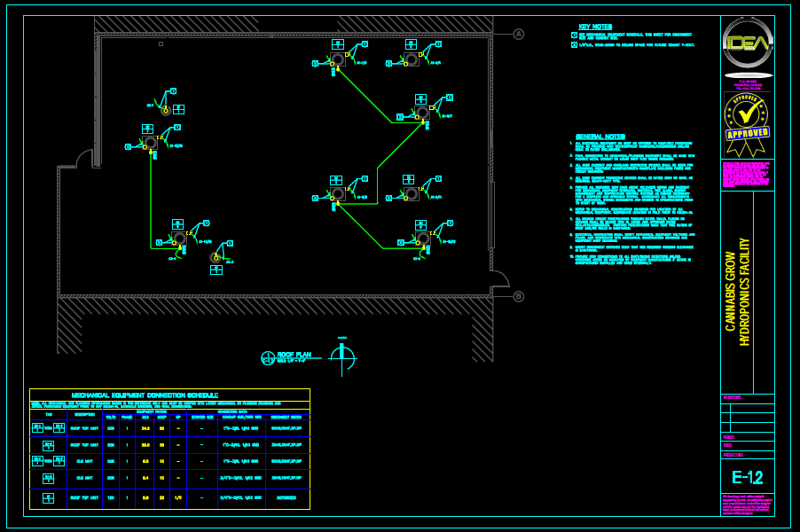Click the magenta notice block under approved stamp
Screen dimensions: 800x532
click(747, 175)
